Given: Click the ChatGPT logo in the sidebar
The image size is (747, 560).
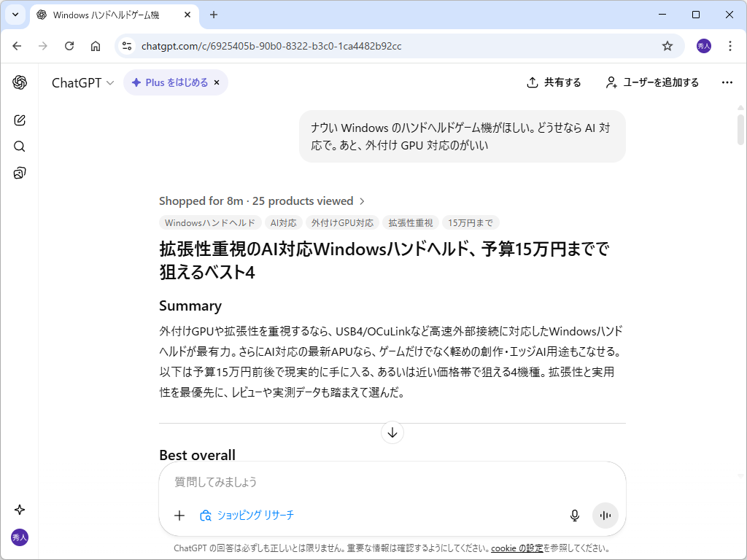Looking at the screenshot, I should (19, 82).
